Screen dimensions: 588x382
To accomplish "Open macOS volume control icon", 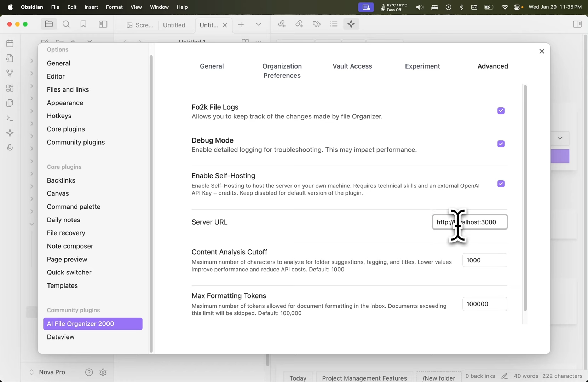I will [x=420, y=7].
